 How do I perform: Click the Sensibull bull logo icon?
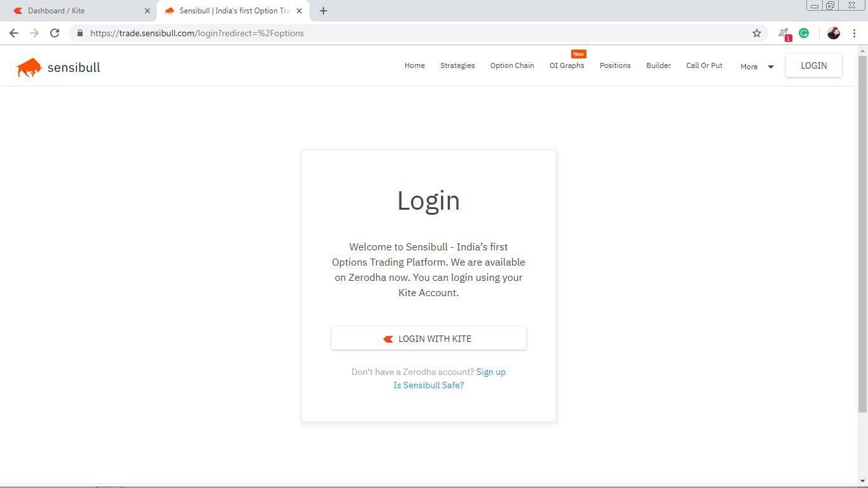click(29, 67)
